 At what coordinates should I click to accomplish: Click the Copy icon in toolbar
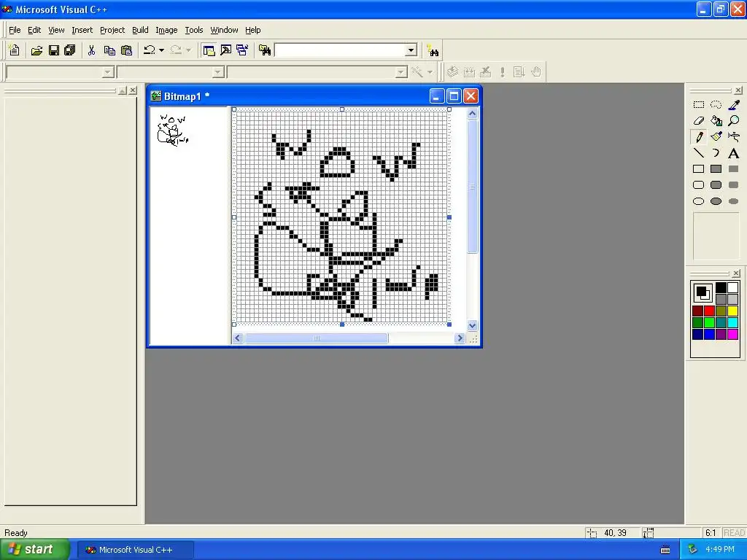click(x=109, y=50)
